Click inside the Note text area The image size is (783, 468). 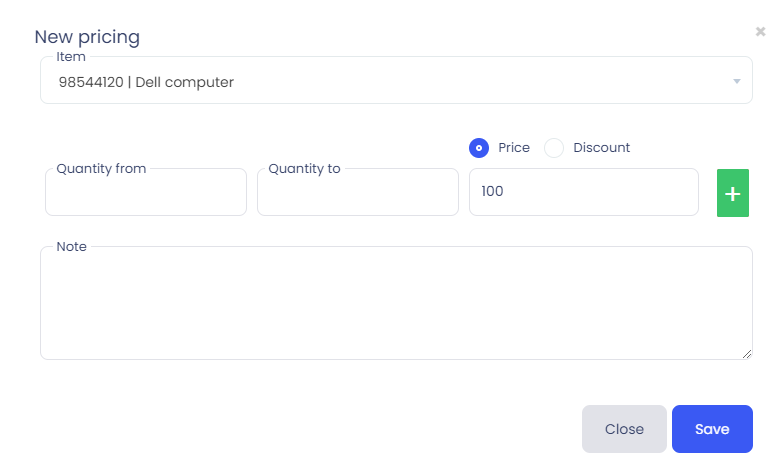(x=396, y=305)
